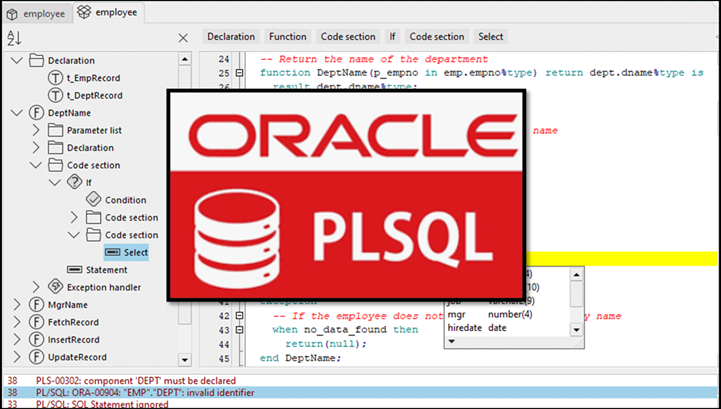Click the Declaration breadcrumb button
Image resolution: width=721 pixels, height=409 pixels.
point(231,37)
